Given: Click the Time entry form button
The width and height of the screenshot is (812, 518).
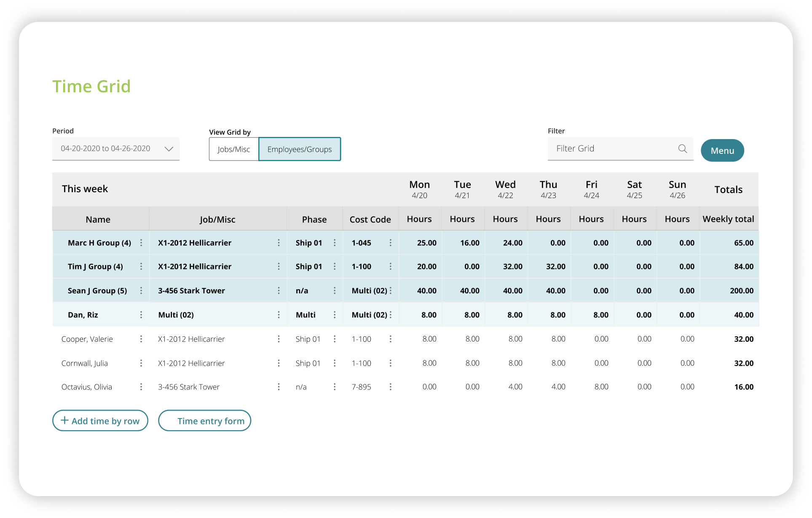Looking at the screenshot, I should pyautogui.click(x=205, y=420).
